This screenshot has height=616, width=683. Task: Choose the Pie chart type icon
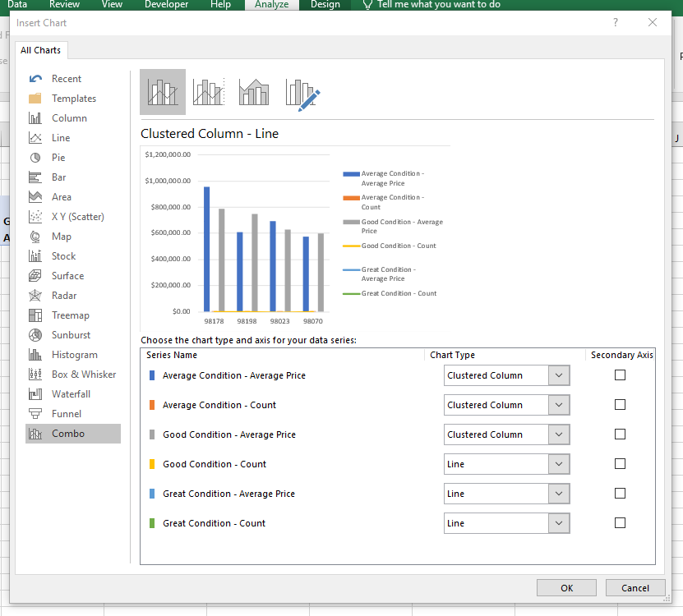pyautogui.click(x=35, y=158)
